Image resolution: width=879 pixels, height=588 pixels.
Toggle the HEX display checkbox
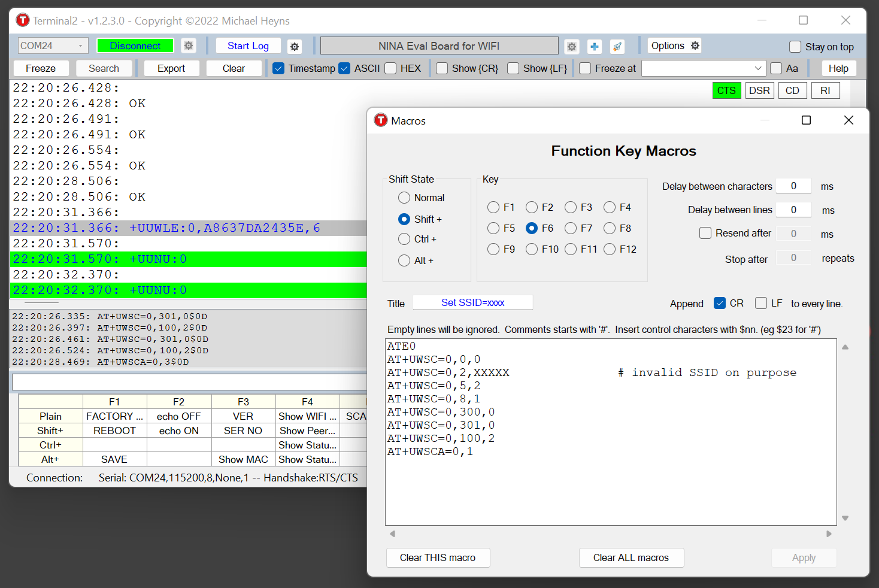390,68
